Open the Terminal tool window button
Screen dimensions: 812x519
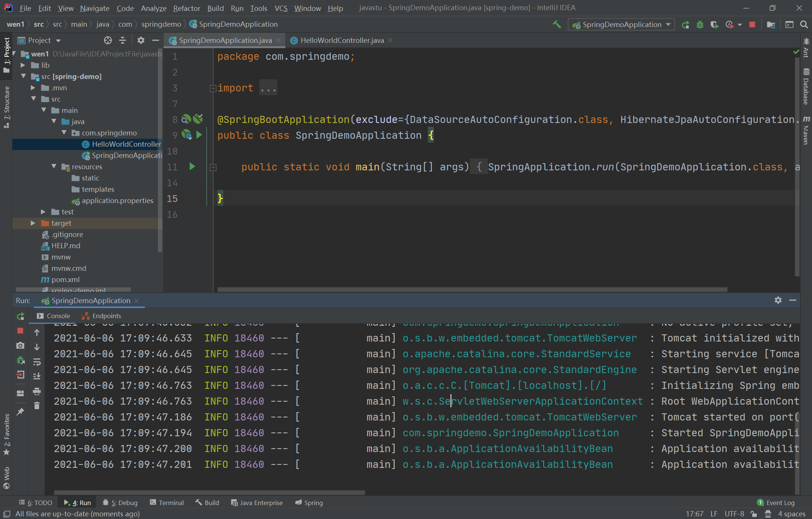[167, 503]
